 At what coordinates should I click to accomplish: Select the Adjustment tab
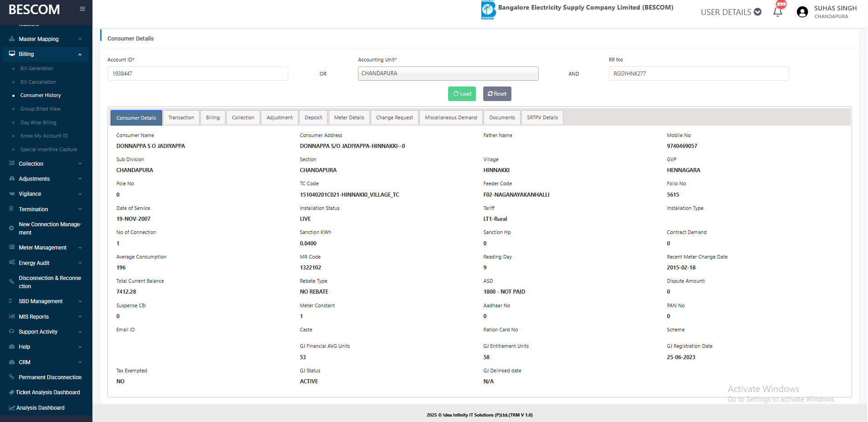(280, 117)
